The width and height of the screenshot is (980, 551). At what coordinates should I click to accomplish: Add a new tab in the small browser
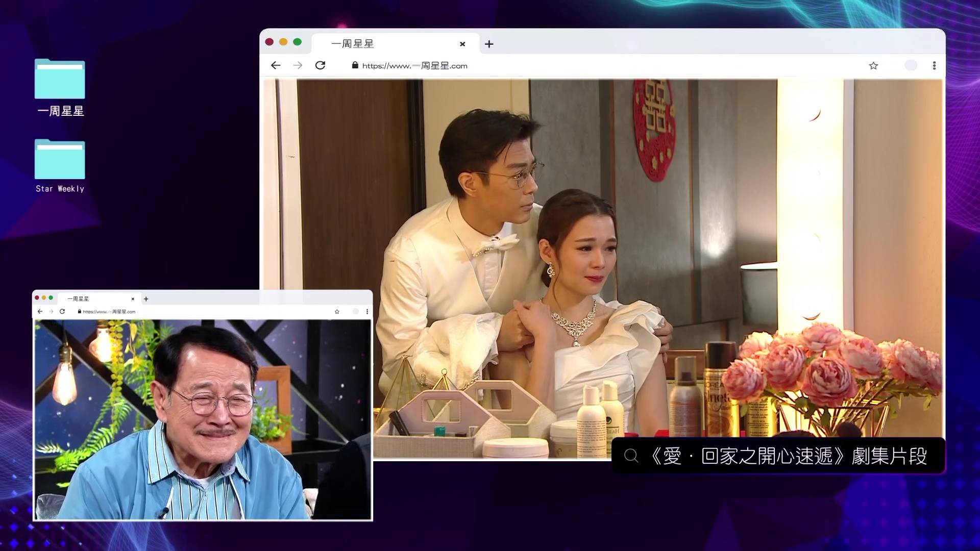[146, 299]
